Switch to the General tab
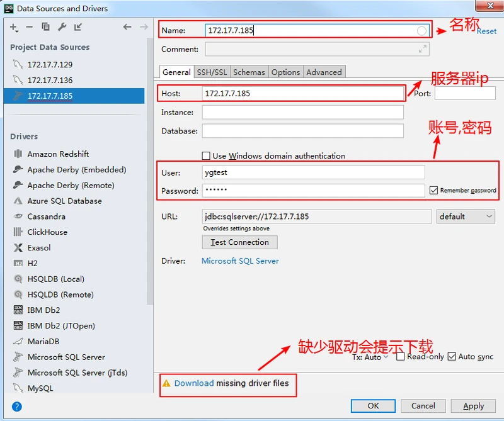The height and width of the screenshot is (421, 504). click(176, 72)
